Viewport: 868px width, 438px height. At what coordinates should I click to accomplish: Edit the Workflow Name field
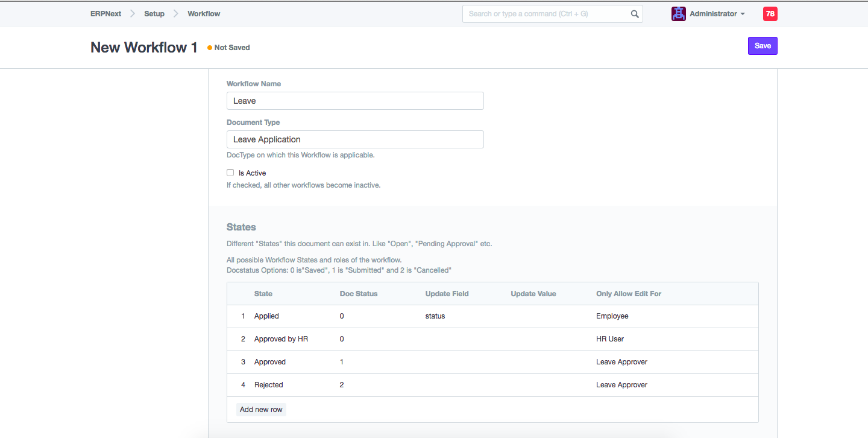pos(355,101)
